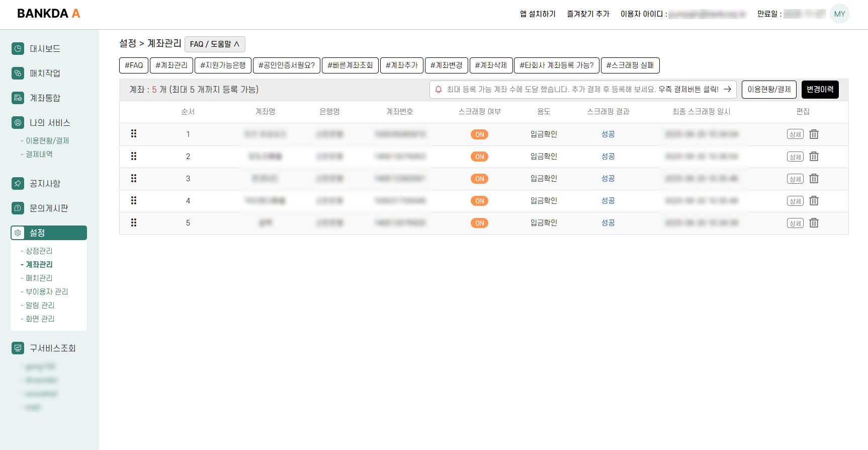Click the #계좌추가 help tag
The width and height of the screenshot is (868, 450).
401,65
